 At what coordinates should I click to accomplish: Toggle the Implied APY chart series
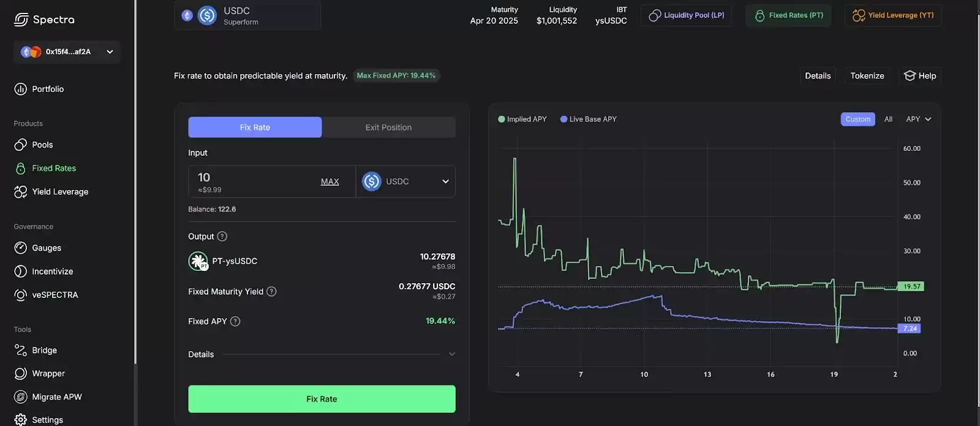tap(522, 119)
